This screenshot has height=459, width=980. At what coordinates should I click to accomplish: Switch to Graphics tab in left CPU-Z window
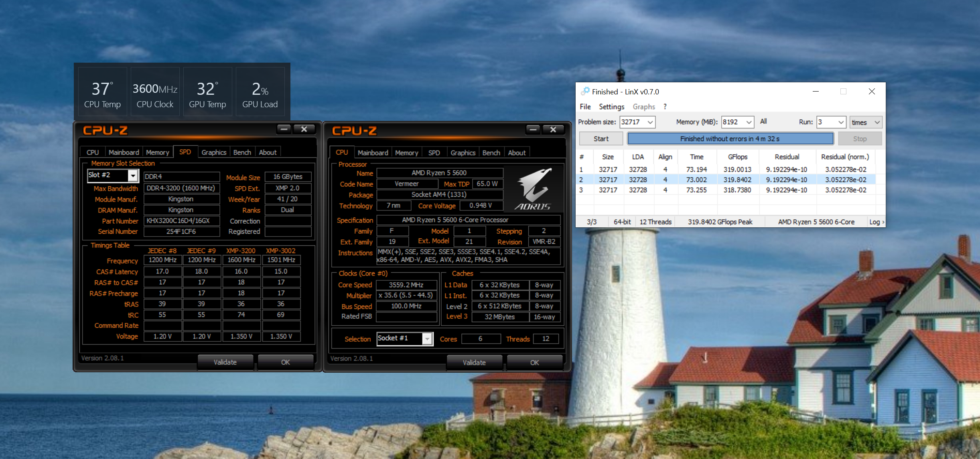(x=214, y=153)
